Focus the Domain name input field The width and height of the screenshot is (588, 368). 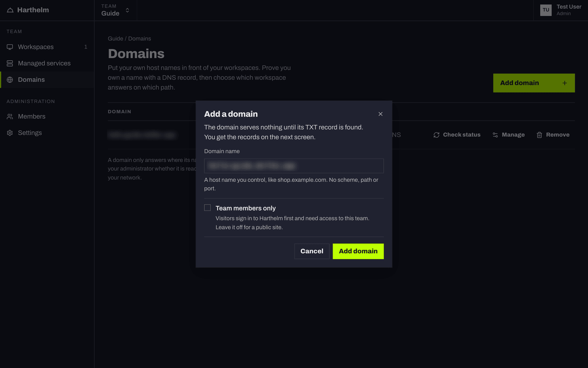point(294,166)
